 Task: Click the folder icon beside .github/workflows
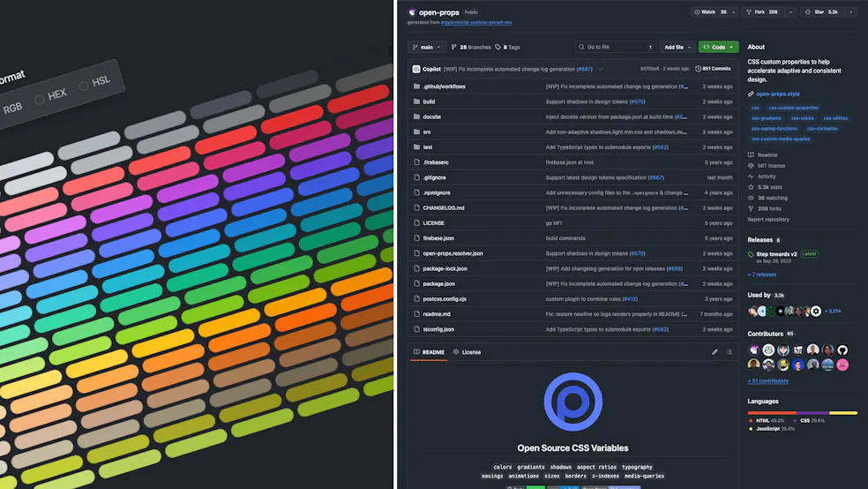(416, 87)
